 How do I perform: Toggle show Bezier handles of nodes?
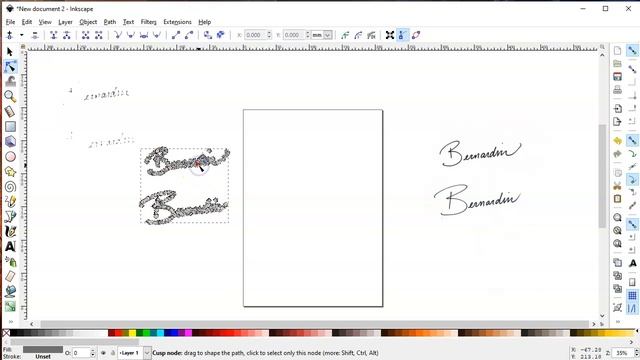point(402,35)
